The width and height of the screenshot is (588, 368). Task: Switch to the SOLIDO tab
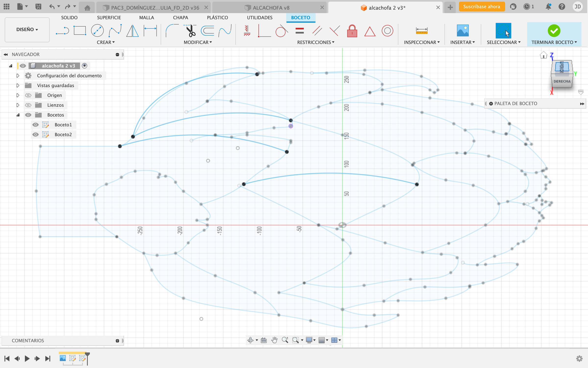click(x=69, y=17)
